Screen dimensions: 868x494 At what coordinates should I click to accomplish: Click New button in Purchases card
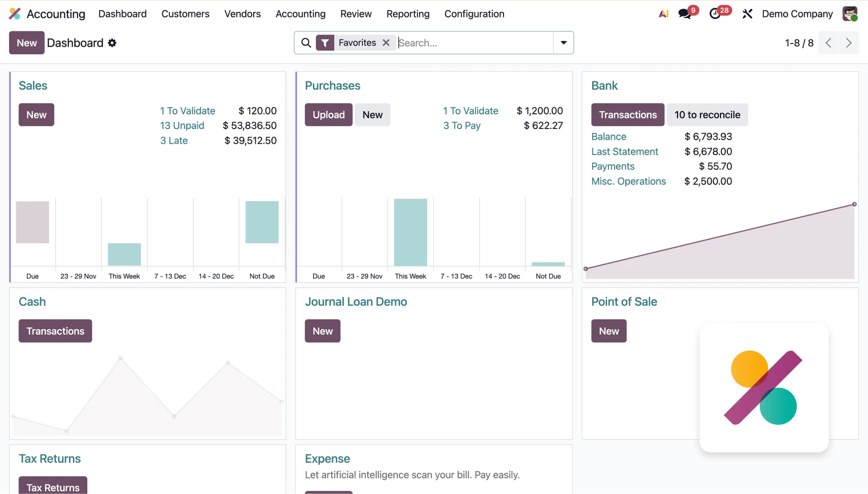coord(373,115)
